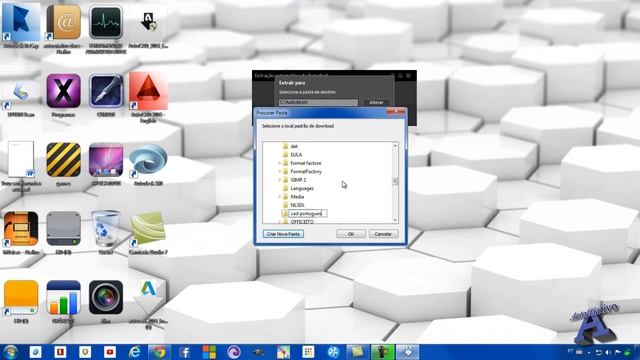
Task: Select the 'dat' folder in the tree
Action: coord(294,146)
